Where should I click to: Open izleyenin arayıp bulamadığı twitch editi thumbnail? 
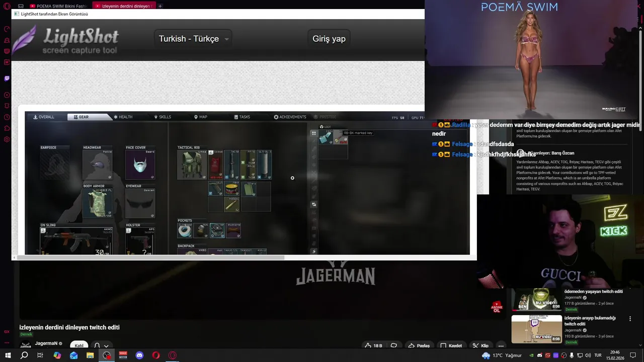537,329
